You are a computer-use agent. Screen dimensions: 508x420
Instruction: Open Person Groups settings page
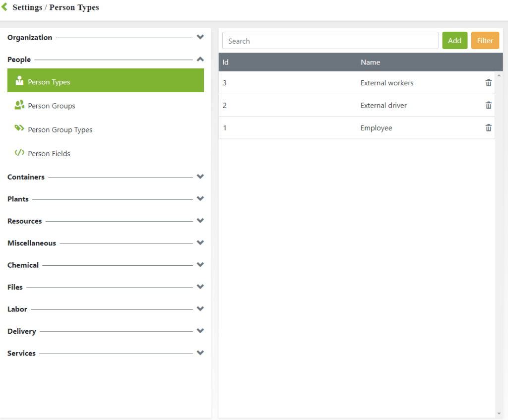point(52,106)
